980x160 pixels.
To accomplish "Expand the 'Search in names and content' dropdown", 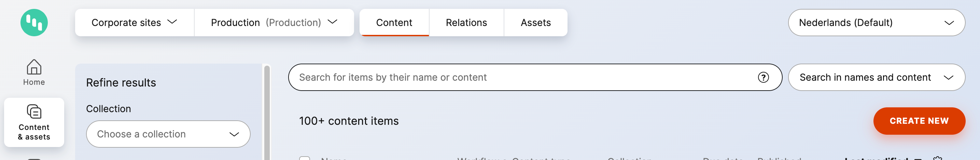I will point(876,77).
